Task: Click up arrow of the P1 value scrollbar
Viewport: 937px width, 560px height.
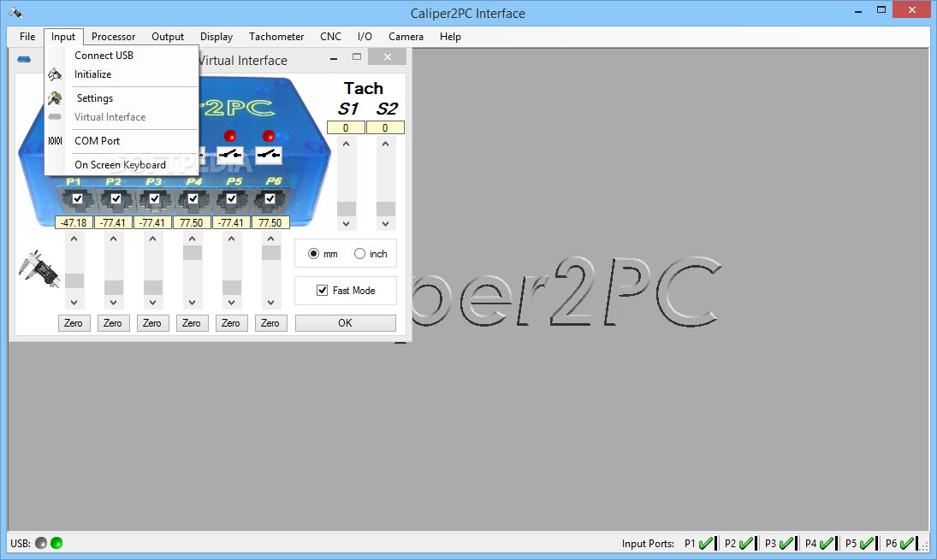Action: pos(74,239)
